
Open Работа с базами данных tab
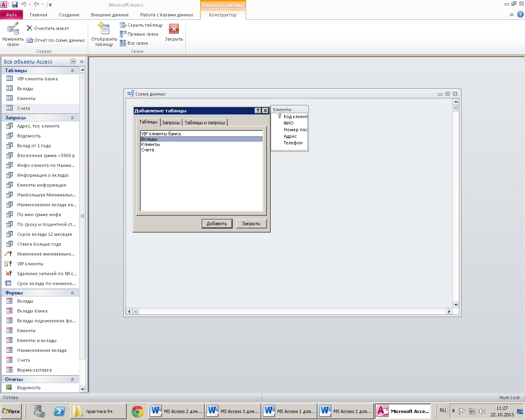(167, 15)
